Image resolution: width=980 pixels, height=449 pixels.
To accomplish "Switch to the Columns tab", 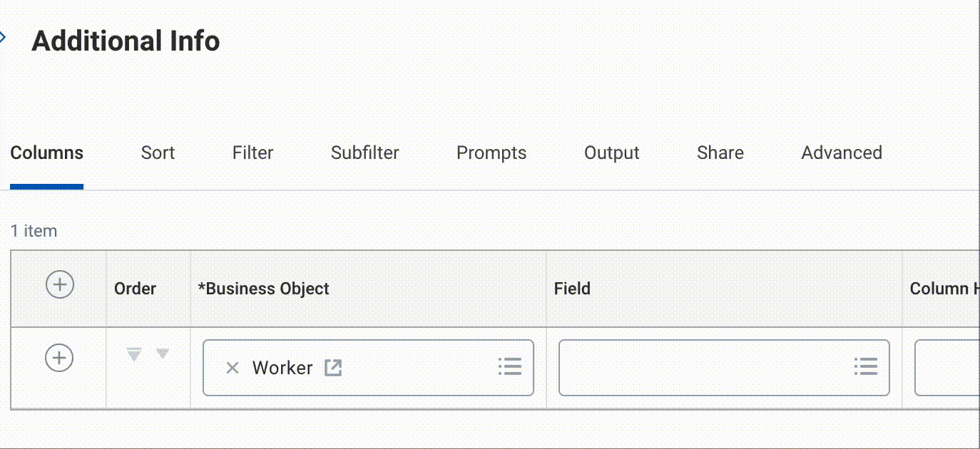I will click(x=47, y=153).
